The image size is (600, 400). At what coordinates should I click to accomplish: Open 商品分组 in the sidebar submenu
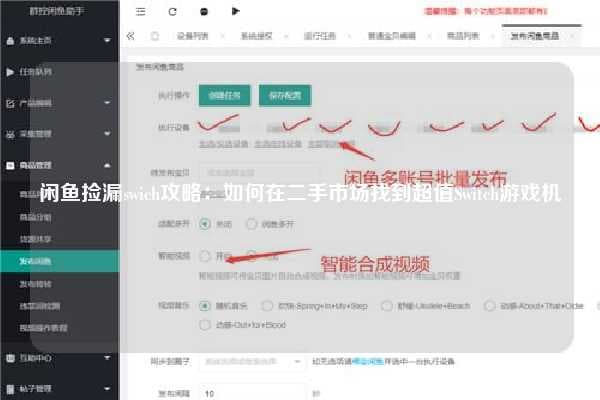pyautogui.click(x=35, y=217)
